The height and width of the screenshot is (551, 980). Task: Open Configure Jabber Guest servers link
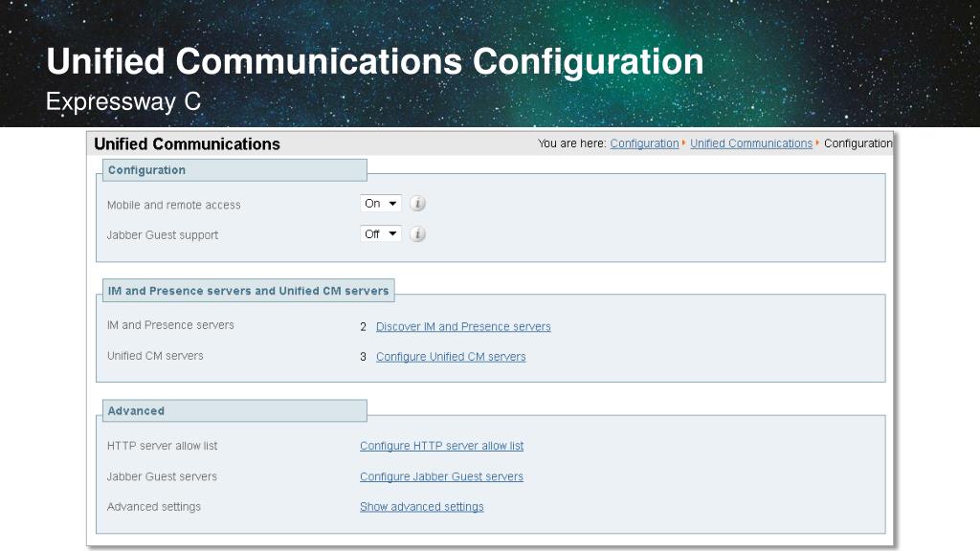point(441,476)
